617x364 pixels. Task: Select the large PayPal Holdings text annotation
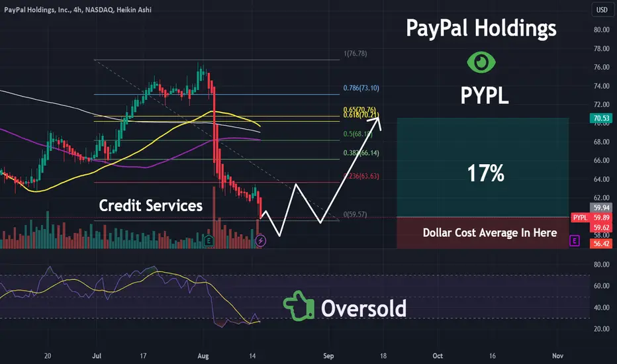pos(481,28)
